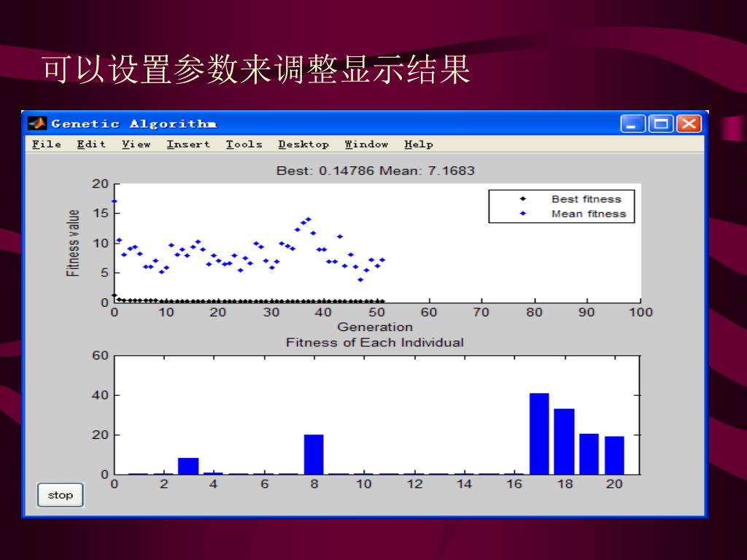Select the bar at individual 19
This screenshot has height=560, width=747.
tap(589, 454)
